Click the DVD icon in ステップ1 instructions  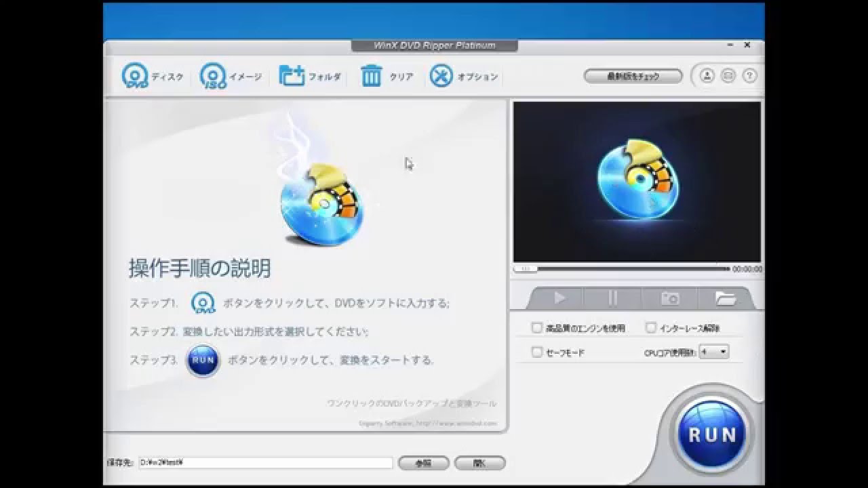(x=203, y=302)
